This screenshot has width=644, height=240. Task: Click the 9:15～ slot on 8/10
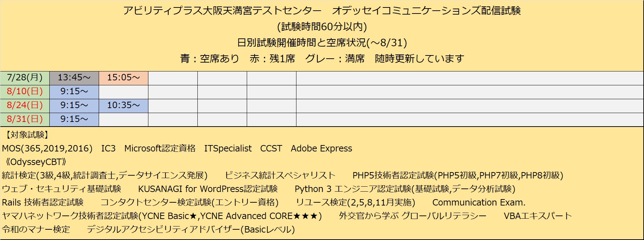[74, 92]
